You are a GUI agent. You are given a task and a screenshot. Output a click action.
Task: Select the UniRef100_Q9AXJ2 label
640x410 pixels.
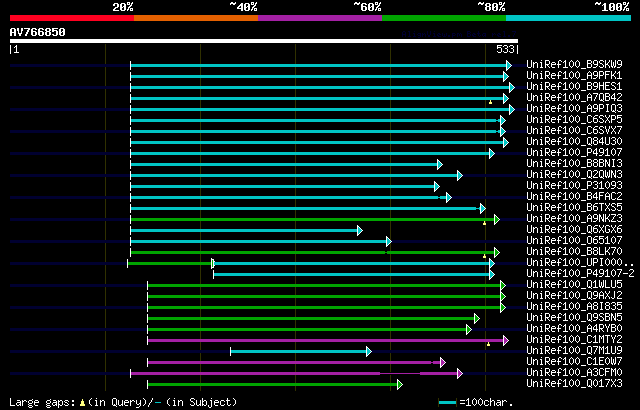click(x=574, y=296)
